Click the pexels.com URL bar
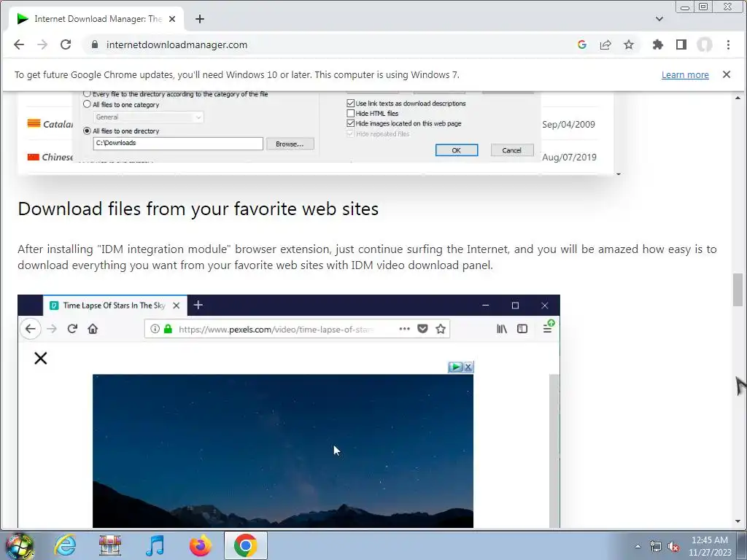This screenshot has height=560, width=747. [x=297, y=329]
